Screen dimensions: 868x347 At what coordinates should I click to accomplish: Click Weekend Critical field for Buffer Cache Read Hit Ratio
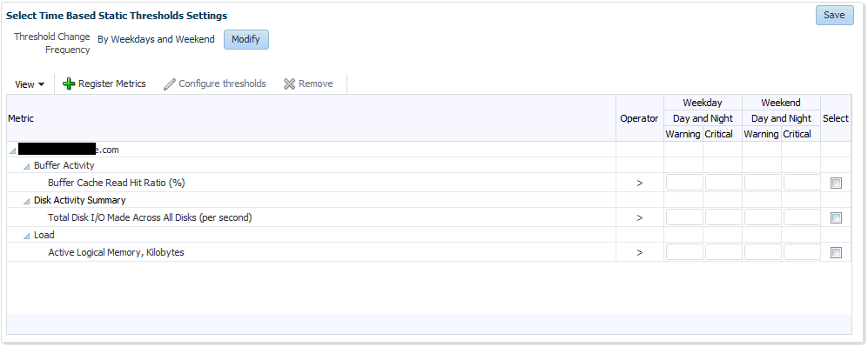coord(802,183)
